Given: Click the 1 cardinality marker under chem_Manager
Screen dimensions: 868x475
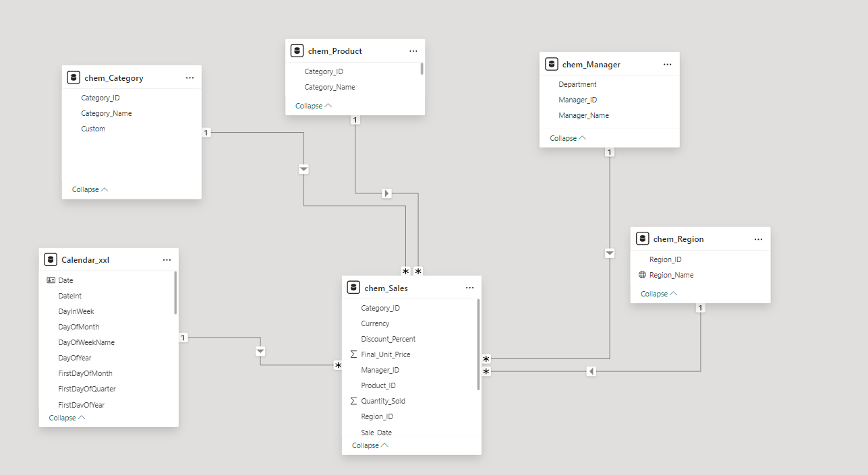Looking at the screenshot, I should point(610,152).
